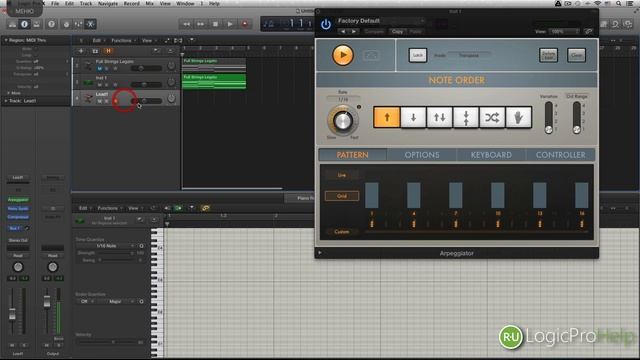Image resolution: width=640 pixels, height=360 pixels.
Task: Open the Custom pattern menu
Action: click(342, 232)
